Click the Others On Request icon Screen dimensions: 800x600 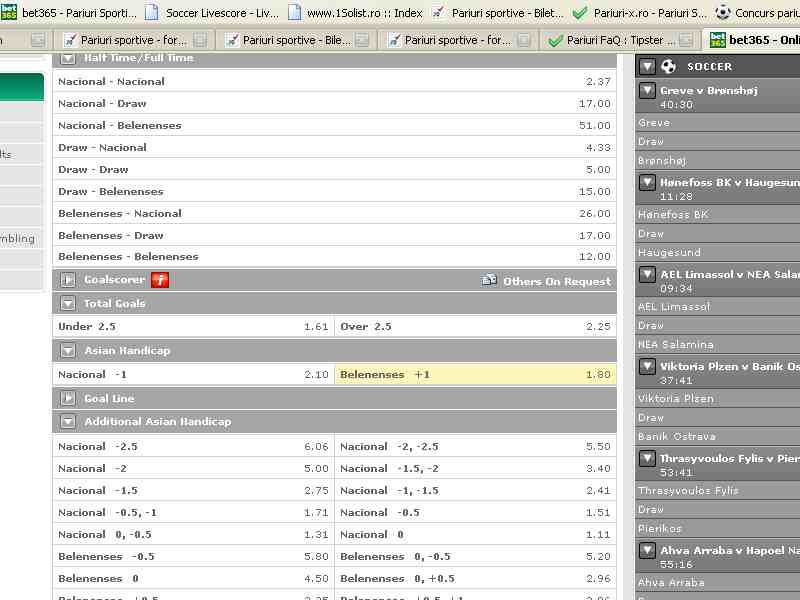pyautogui.click(x=489, y=280)
